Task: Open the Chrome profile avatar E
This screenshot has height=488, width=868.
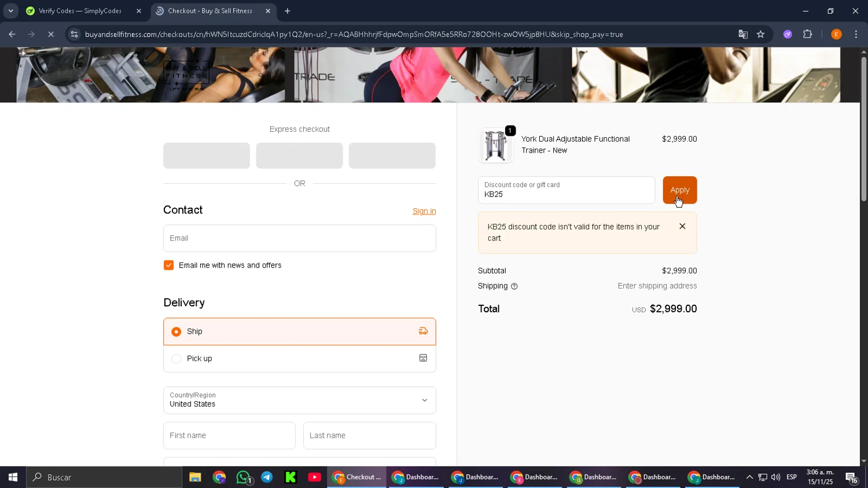Action: (x=836, y=34)
